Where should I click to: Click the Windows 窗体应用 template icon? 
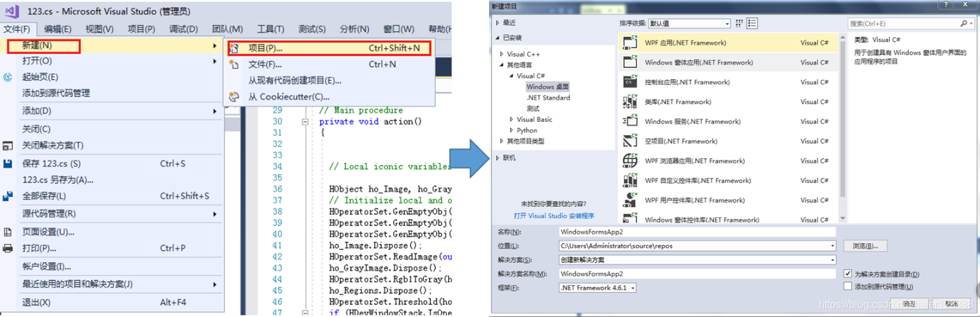[630, 63]
